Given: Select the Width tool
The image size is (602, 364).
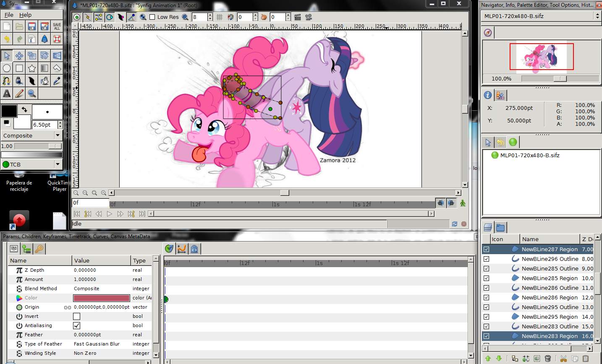Looking at the screenshot, I should coord(32,81).
